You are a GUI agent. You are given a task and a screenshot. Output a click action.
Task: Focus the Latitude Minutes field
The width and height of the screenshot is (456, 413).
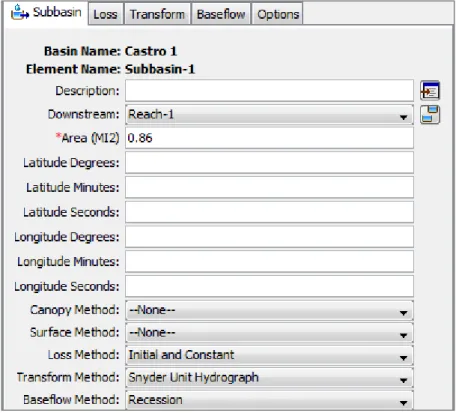pos(269,187)
